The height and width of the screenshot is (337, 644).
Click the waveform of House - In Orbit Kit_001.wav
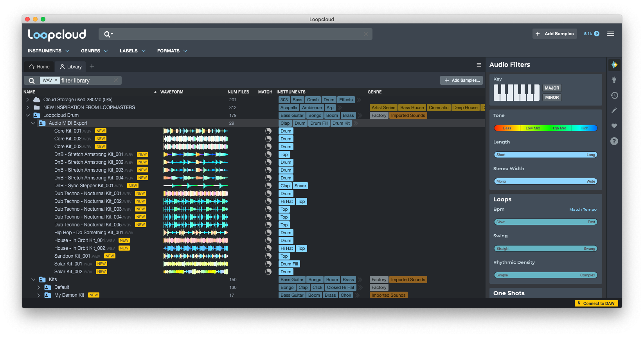[196, 240]
